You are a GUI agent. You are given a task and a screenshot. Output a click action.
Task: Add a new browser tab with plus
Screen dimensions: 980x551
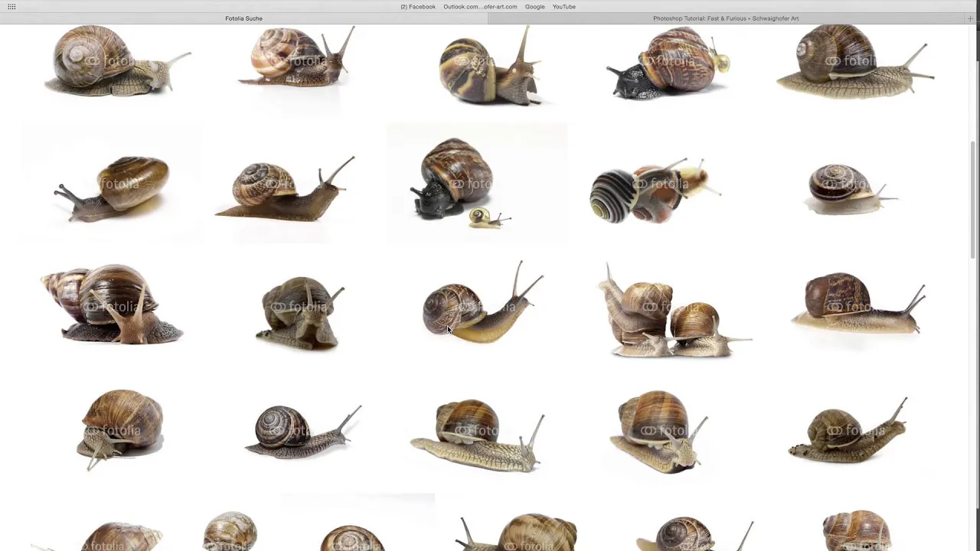[970, 18]
